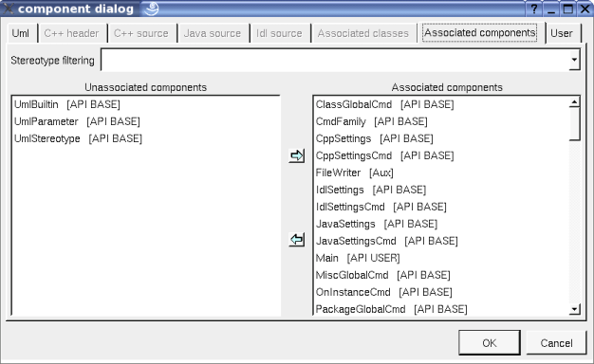Click the scroll down arrow of associated list

click(x=574, y=309)
